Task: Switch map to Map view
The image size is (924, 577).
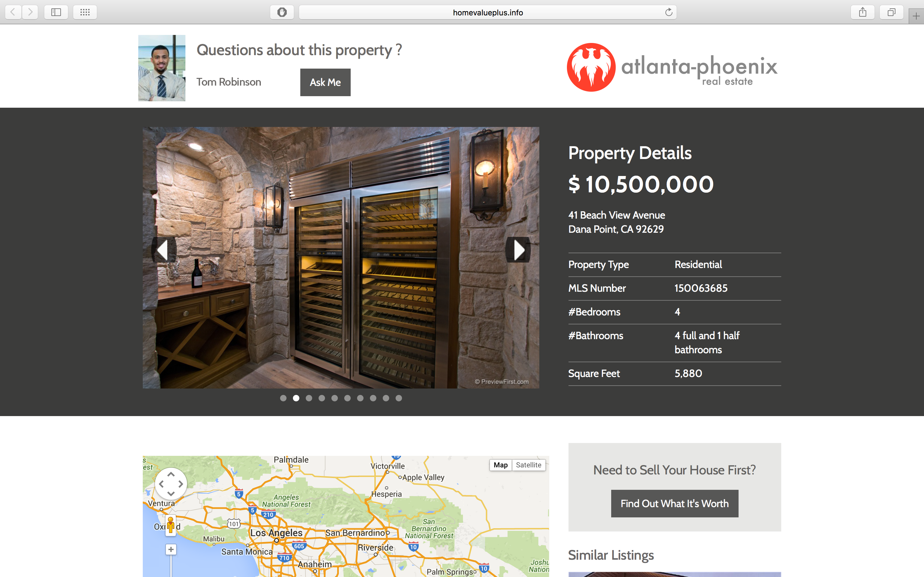Action: [x=501, y=465]
